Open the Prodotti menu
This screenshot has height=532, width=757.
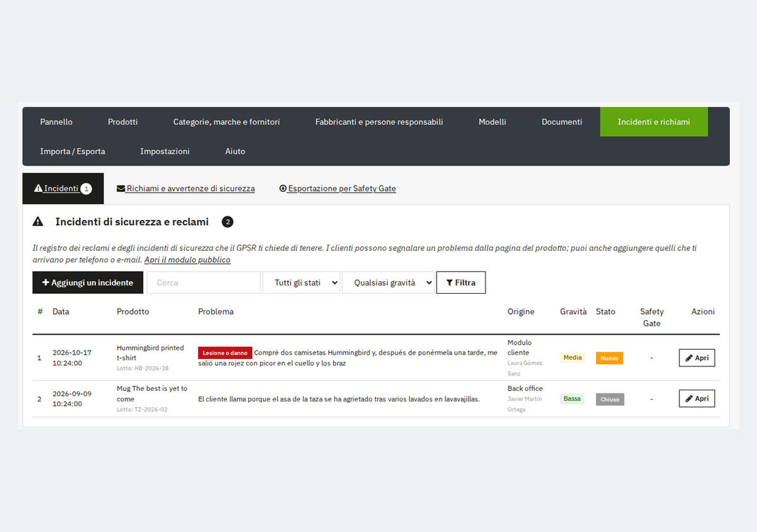[122, 122]
